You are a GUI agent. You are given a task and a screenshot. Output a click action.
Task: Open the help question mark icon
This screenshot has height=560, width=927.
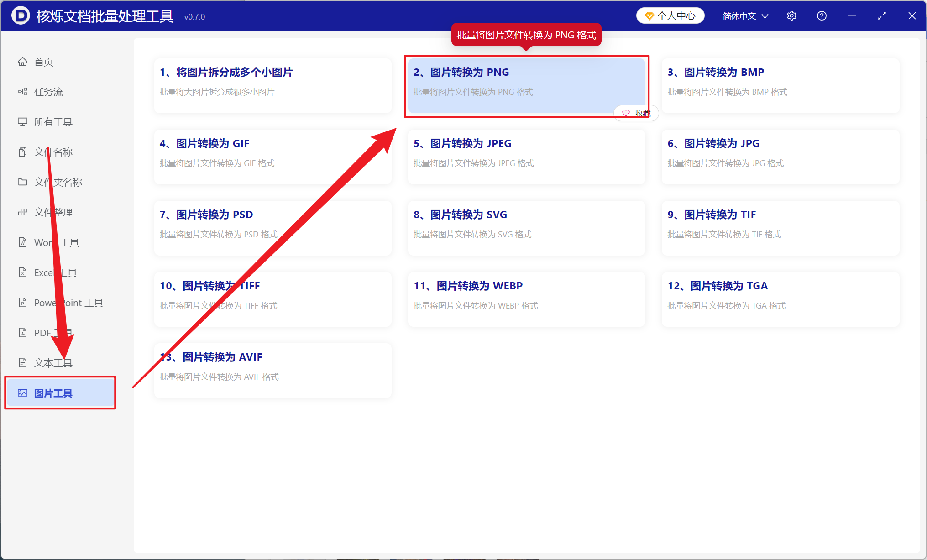coord(822,16)
